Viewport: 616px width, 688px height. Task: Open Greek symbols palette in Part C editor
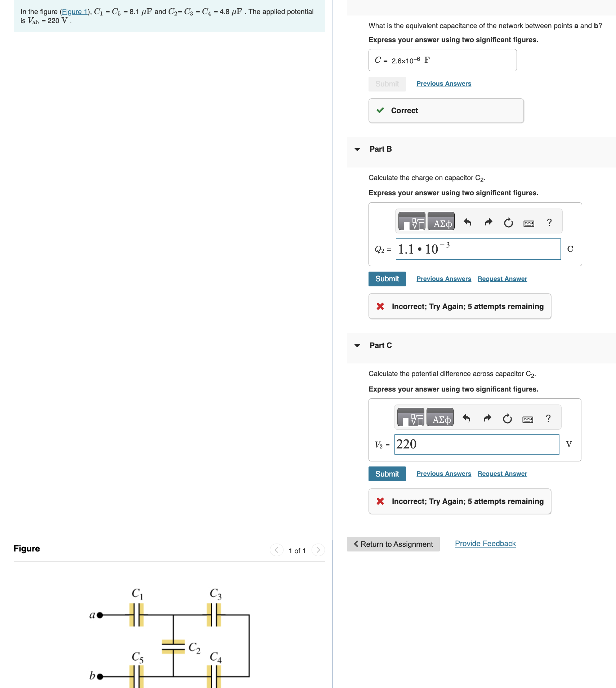pyautogui.click(x=440, y=418)
